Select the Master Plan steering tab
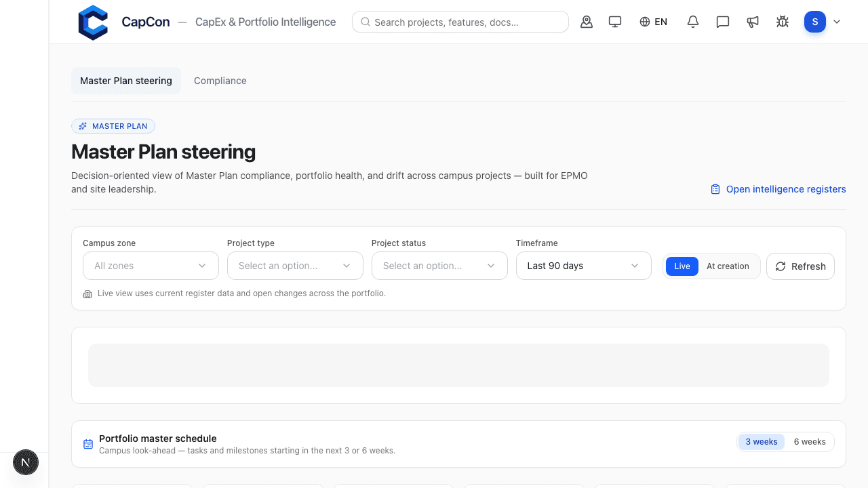Viewport: 868px width, 488px height. click(126, 81)
